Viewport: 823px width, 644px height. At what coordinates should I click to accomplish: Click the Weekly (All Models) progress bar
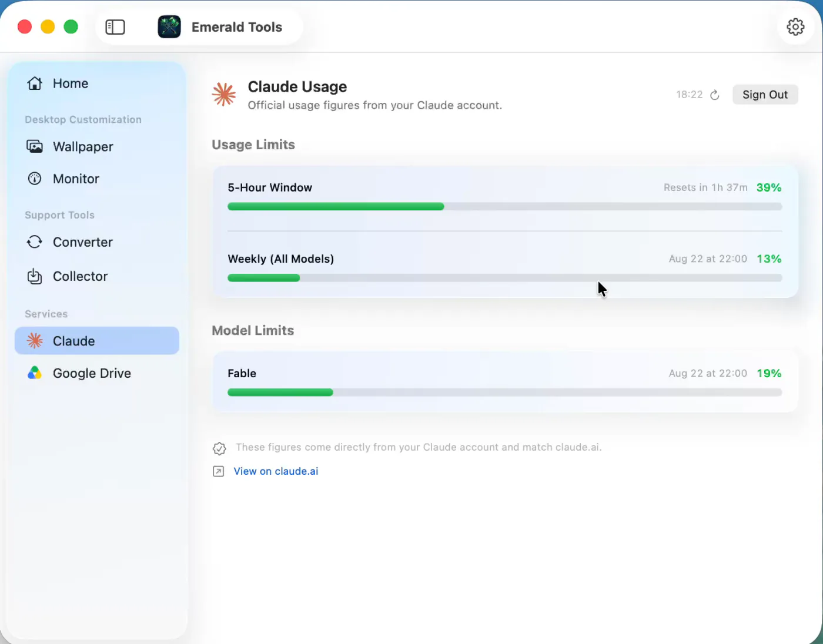[504, 278]
